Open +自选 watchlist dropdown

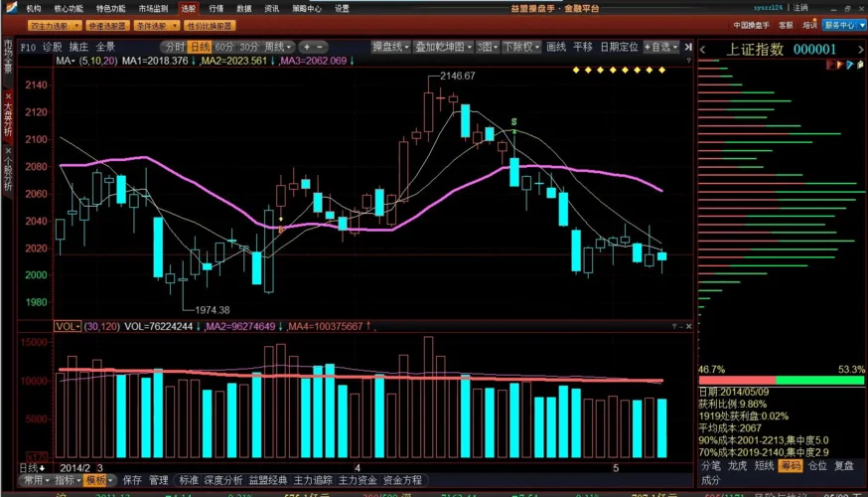(660, 47)
